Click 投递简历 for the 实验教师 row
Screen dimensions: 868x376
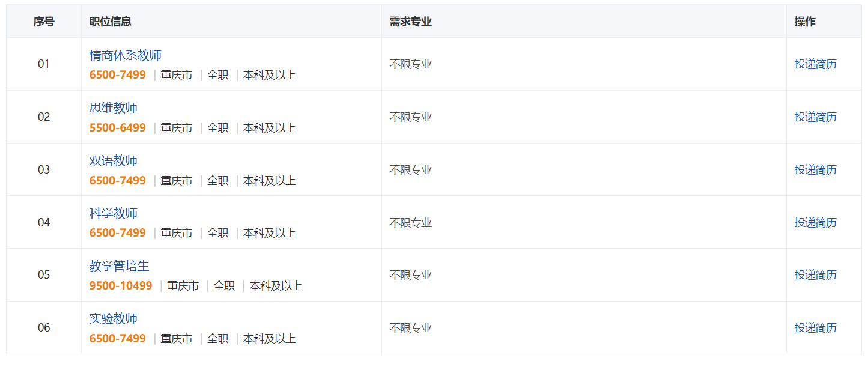click(x=815, y=327)
